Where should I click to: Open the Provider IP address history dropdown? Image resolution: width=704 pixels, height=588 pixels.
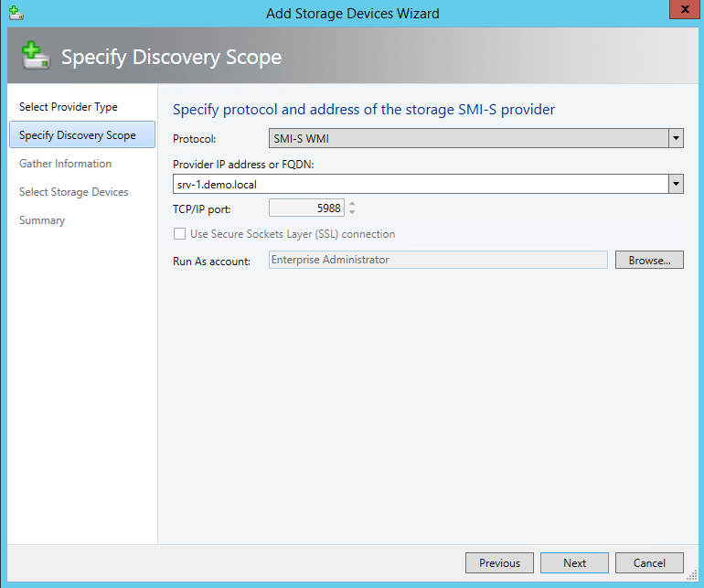[x=676, y=184]
